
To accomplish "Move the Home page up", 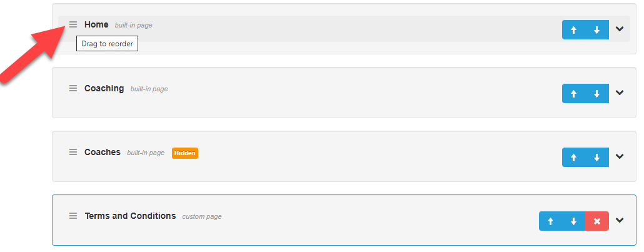I will coord(574,30).
